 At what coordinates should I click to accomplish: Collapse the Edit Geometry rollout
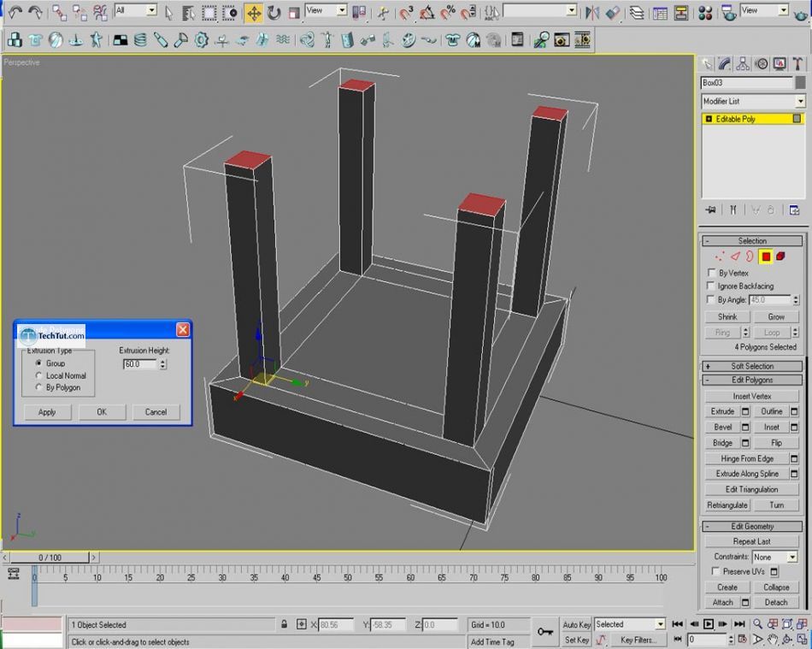[751, 526]
